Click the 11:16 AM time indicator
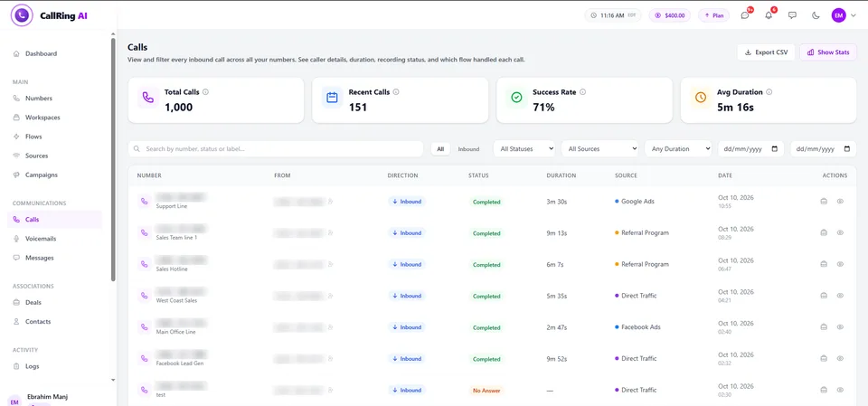 coord(613,15)
